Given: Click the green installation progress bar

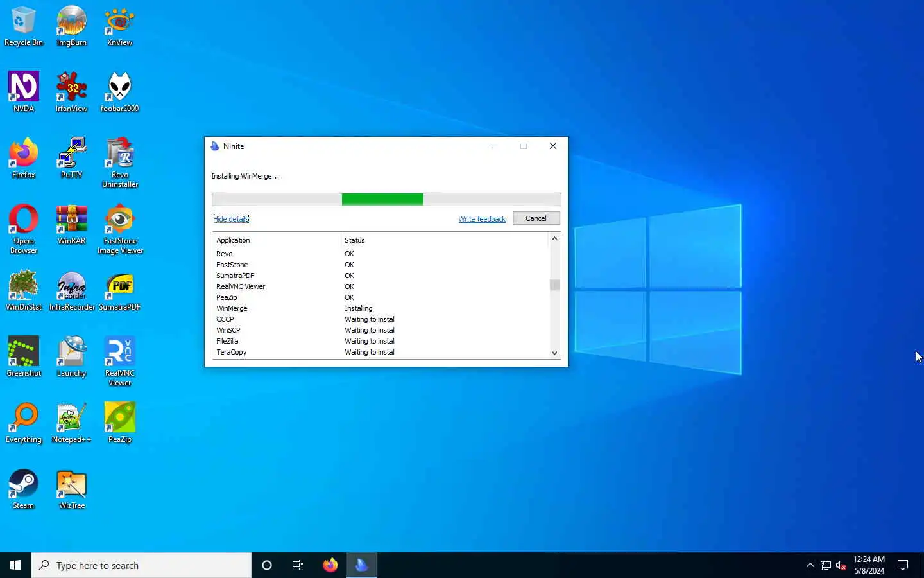Looking at the screenshot, I should pos(386,199).
